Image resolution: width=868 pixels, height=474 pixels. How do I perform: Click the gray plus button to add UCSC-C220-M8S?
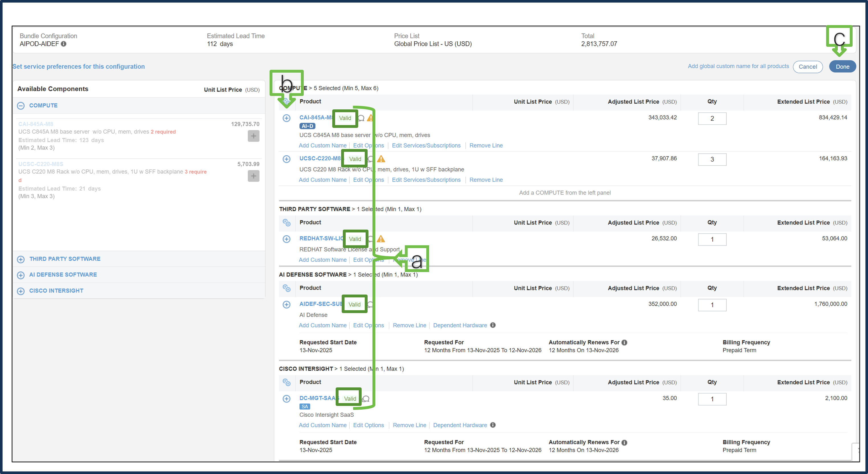click(253, 176)
